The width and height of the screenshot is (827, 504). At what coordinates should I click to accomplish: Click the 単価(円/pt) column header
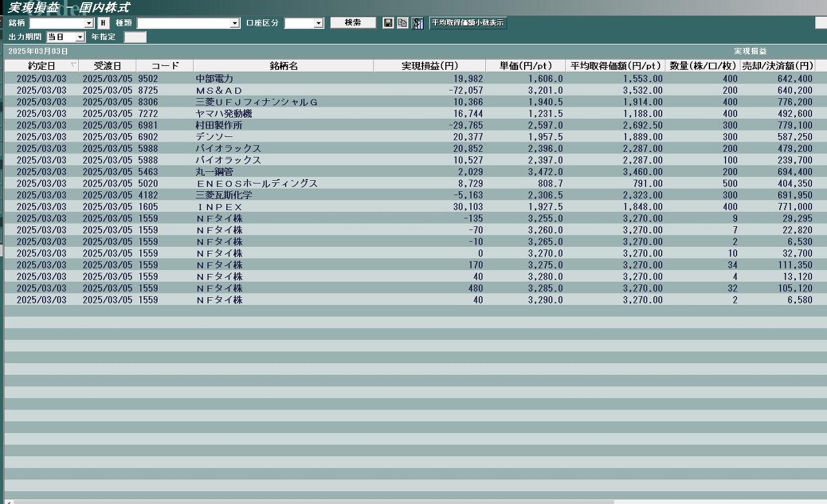526,66
